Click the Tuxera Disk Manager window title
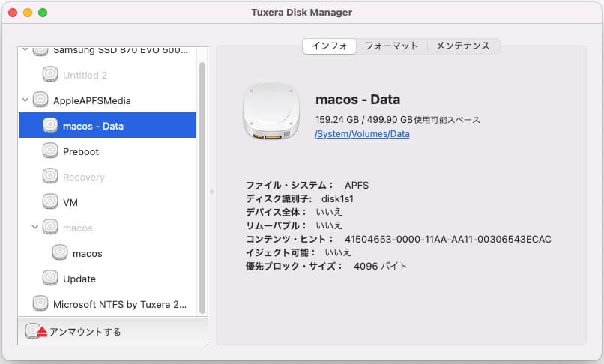The image size is (604, 364). point(301,13)
